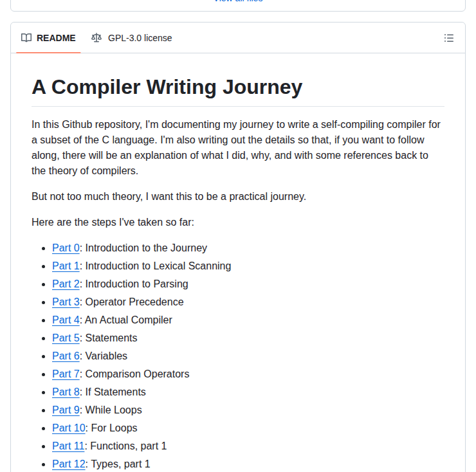Open Part 12 Types link
This screenshot has height=472, width=476.
click(69, 464)
